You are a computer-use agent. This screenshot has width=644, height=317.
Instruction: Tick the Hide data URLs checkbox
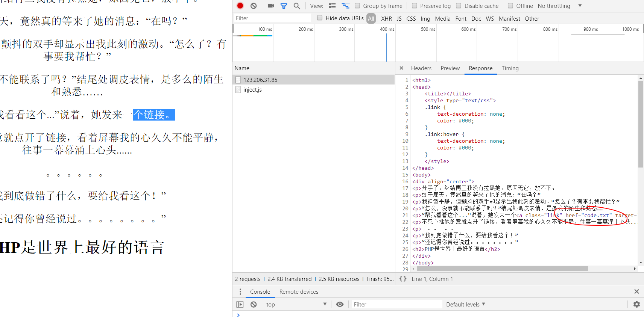(320, 18)
